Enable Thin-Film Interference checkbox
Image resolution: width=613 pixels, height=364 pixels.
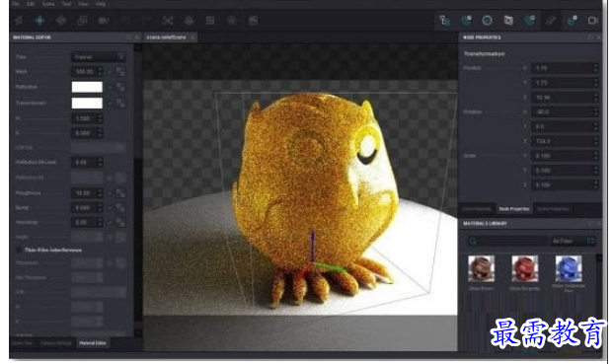pyautogui.click(x=19, y=250)
